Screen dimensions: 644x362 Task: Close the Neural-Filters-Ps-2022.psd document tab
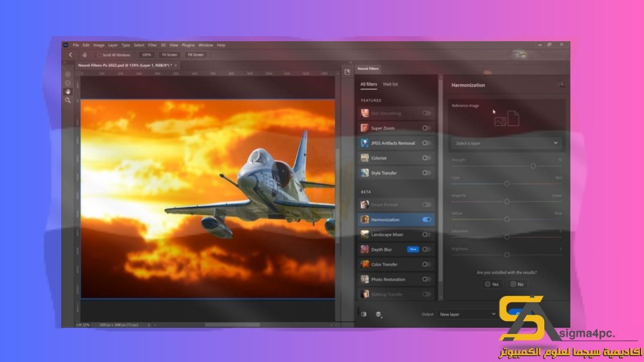[x=176, y=65]
